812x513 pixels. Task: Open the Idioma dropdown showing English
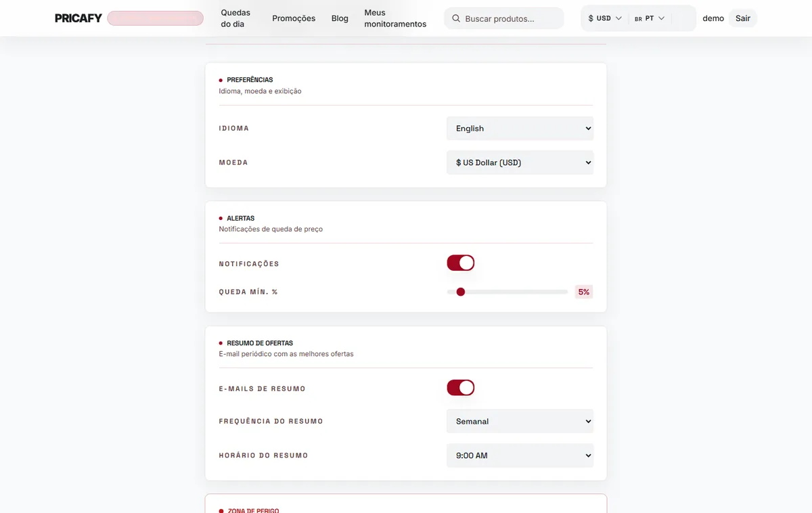tap(520, 129)
